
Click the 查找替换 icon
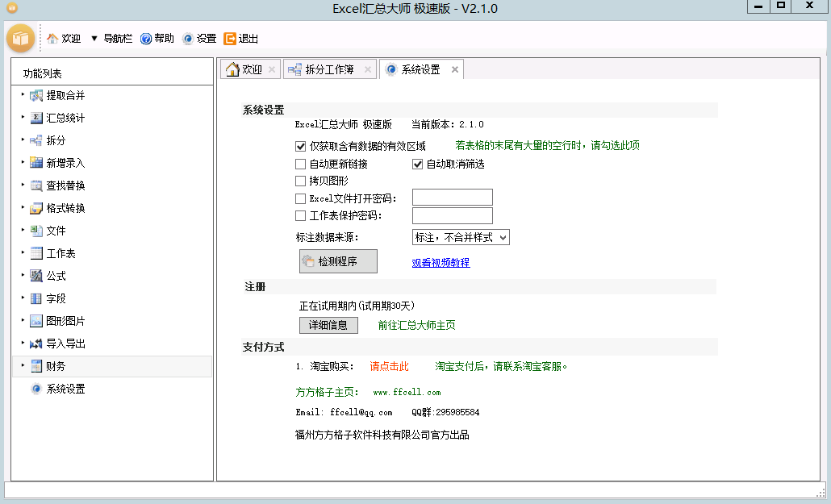(36, 185)
